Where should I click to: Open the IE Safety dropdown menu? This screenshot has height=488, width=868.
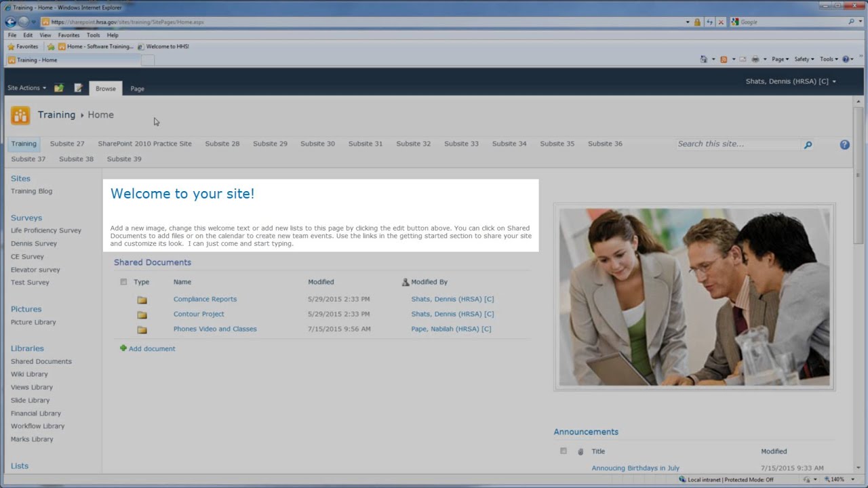pos(804,59)
